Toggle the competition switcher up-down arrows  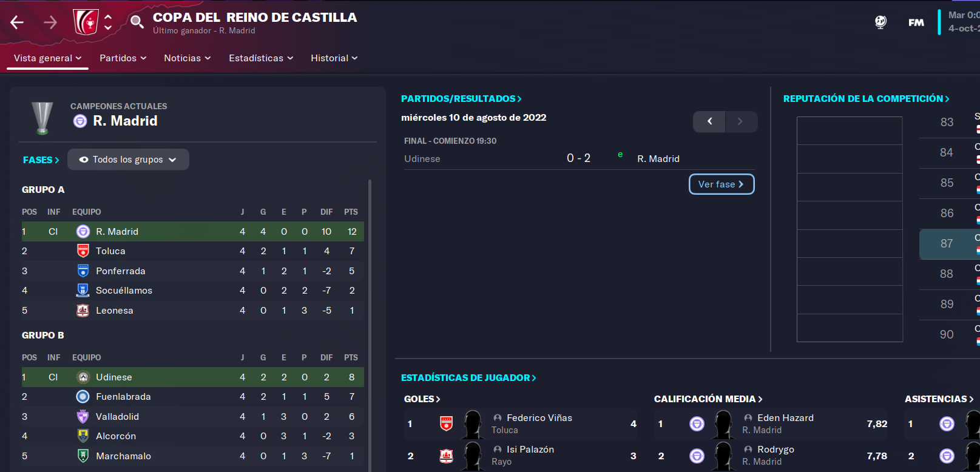108,22
